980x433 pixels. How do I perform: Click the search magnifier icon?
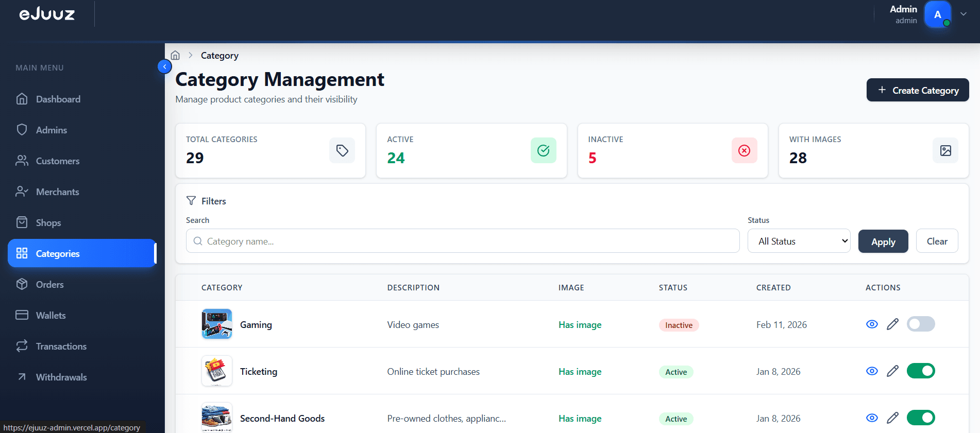point(198,241)
